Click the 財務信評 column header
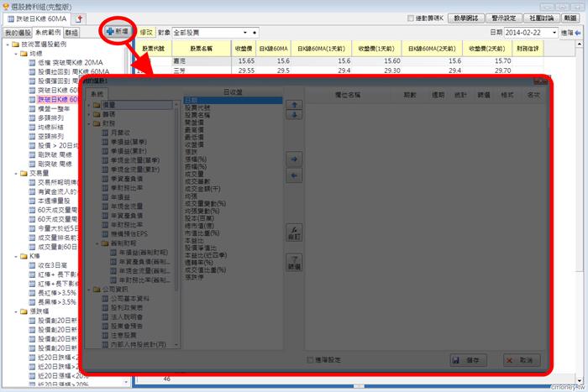 click(528, 49)
